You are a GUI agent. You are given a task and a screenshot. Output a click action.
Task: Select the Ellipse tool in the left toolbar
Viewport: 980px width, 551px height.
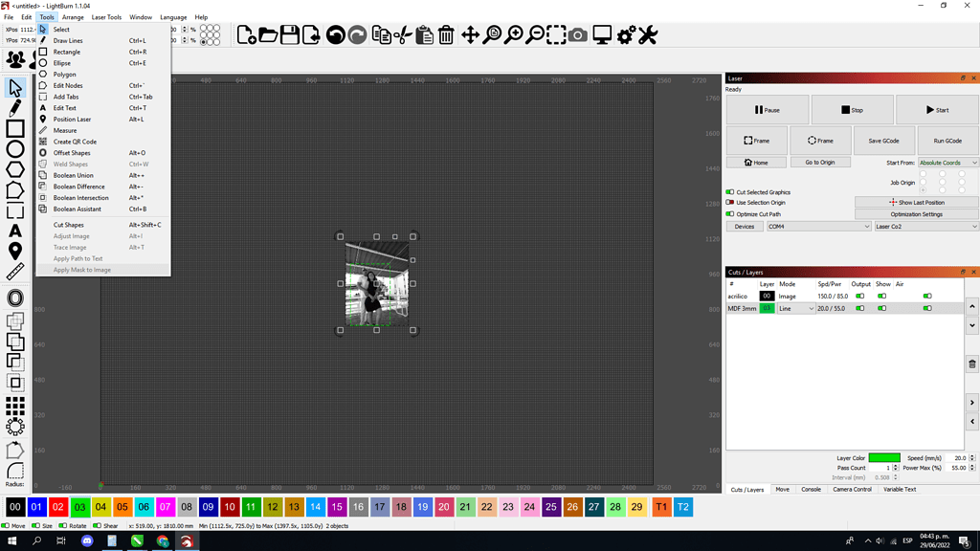[x=15, y=148]
